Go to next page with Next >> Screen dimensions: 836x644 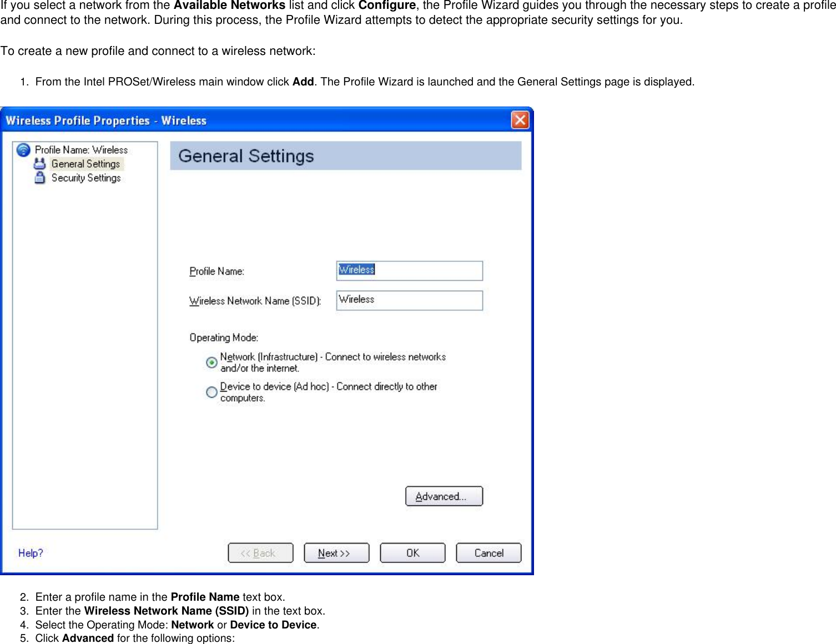pyautogui.click(x=336, y=553)
